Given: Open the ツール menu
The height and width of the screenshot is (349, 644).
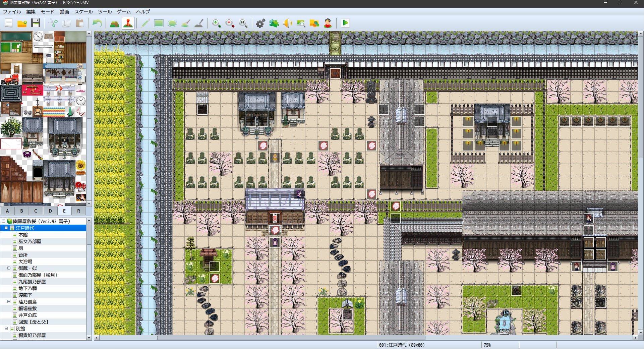Looking at the screenshot, I should (x=105, y=12).
